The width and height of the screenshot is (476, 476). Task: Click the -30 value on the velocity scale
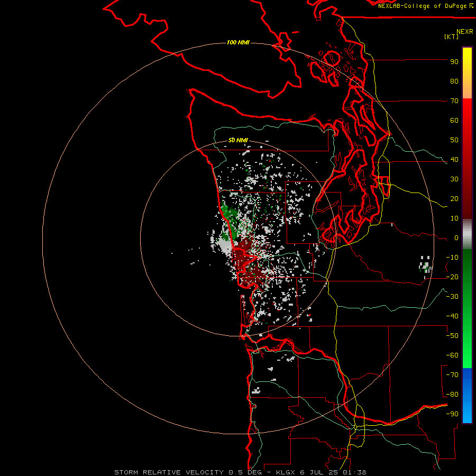452,297
